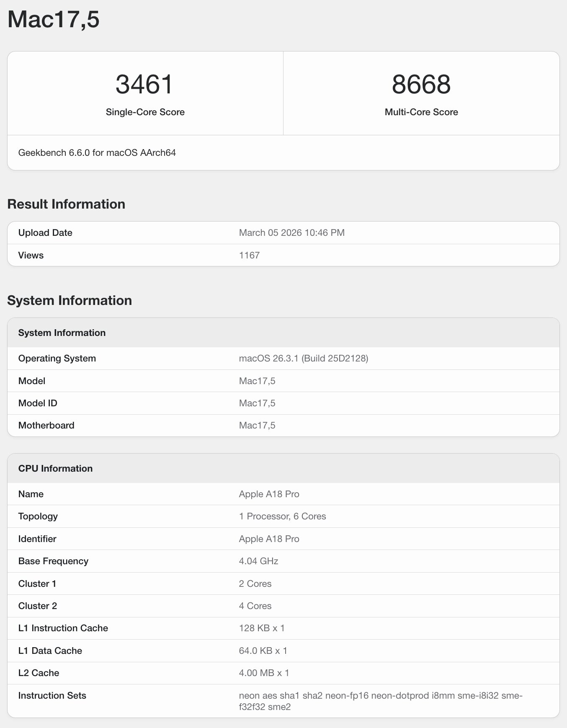Select the upload date value March 05 2026

pyautogui.click(x=291, y=232)
